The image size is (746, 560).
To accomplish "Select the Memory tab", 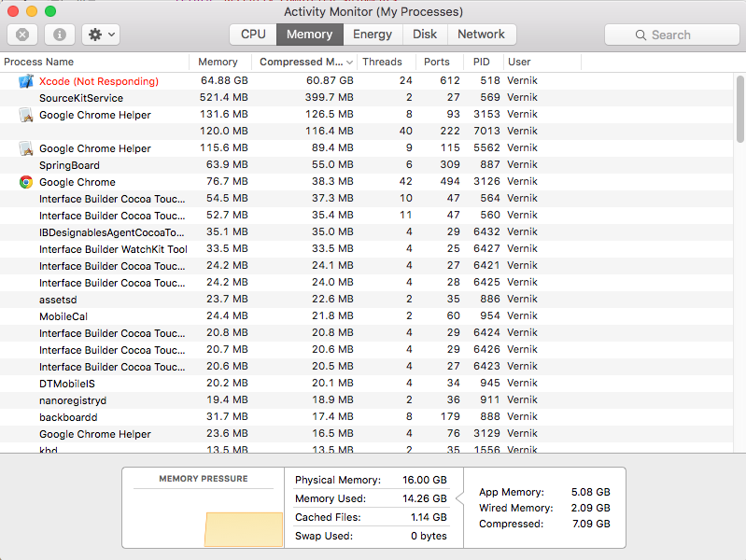I will tap(310, 35).
